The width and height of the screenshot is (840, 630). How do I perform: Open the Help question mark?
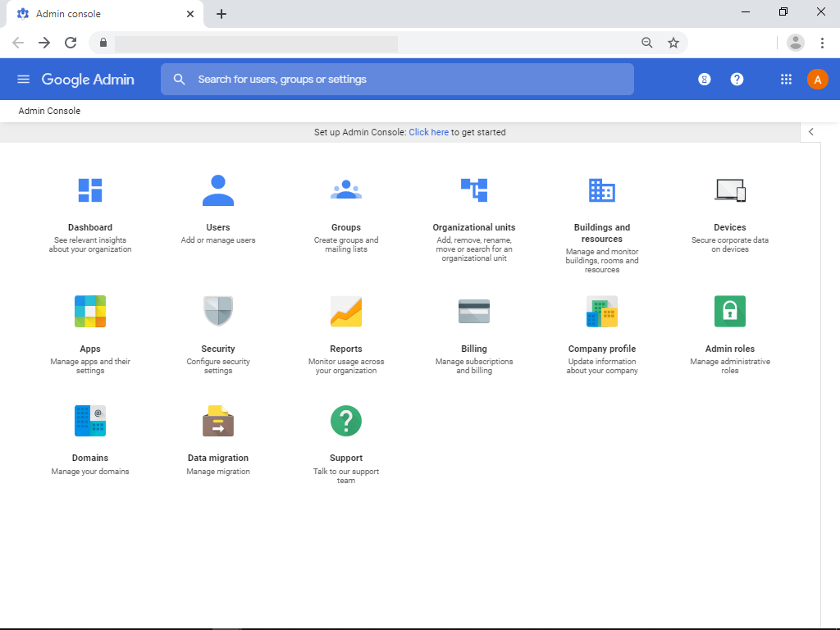pyautogui.click(x=737, y=79)
